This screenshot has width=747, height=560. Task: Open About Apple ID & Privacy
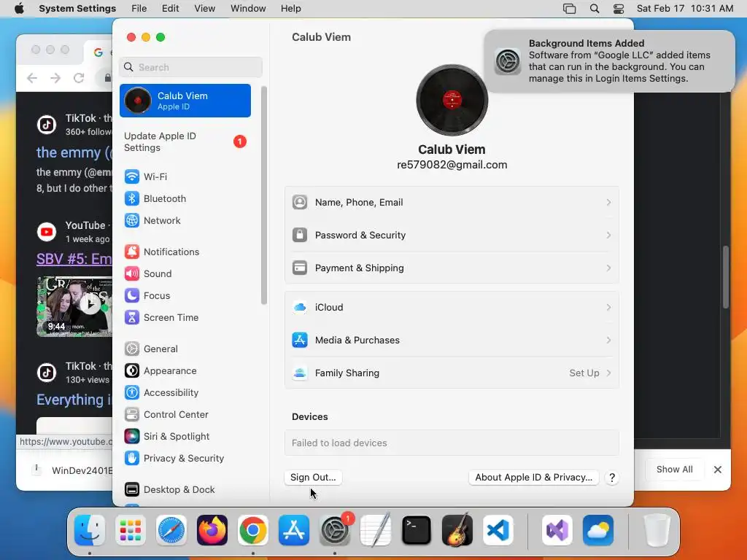[x=533, y=478]
